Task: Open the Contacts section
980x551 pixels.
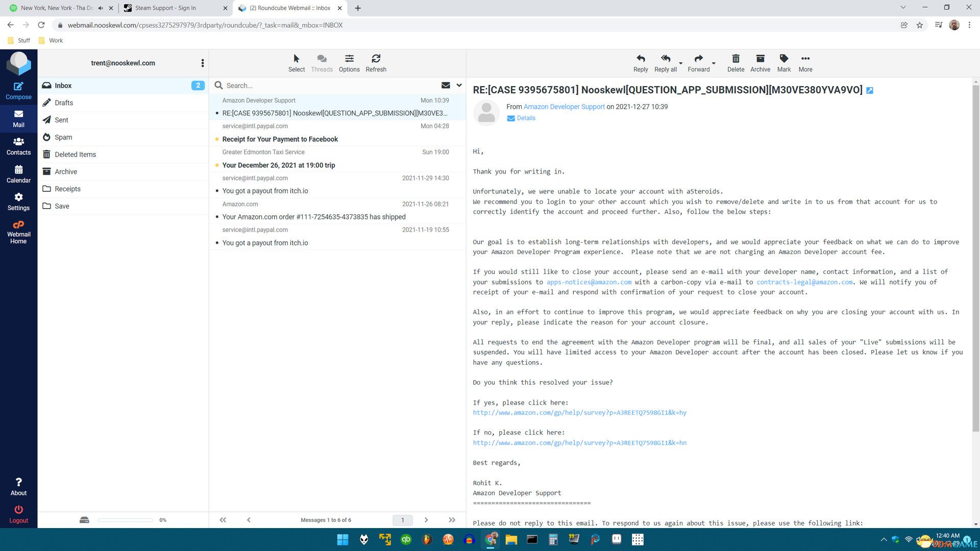Action: tap(18, 146)
